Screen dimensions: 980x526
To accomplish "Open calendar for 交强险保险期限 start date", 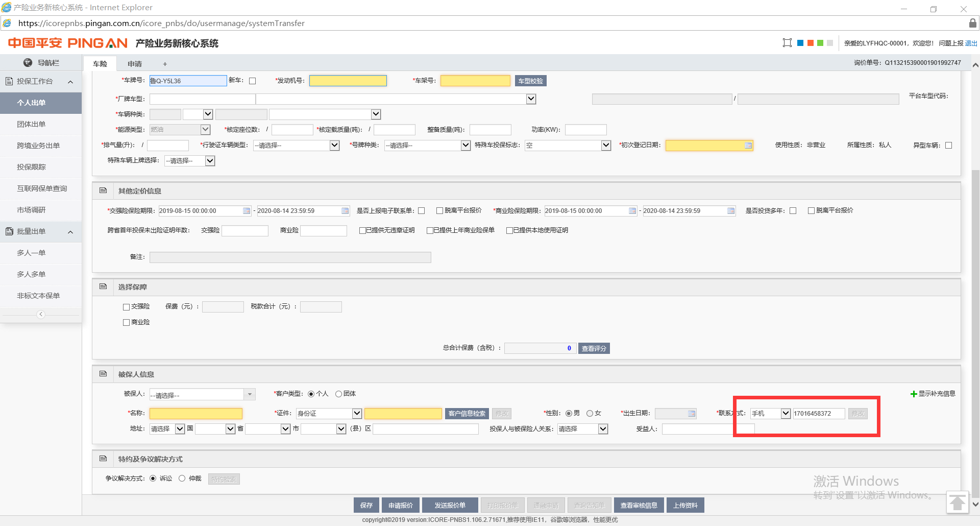I will 247,211.
